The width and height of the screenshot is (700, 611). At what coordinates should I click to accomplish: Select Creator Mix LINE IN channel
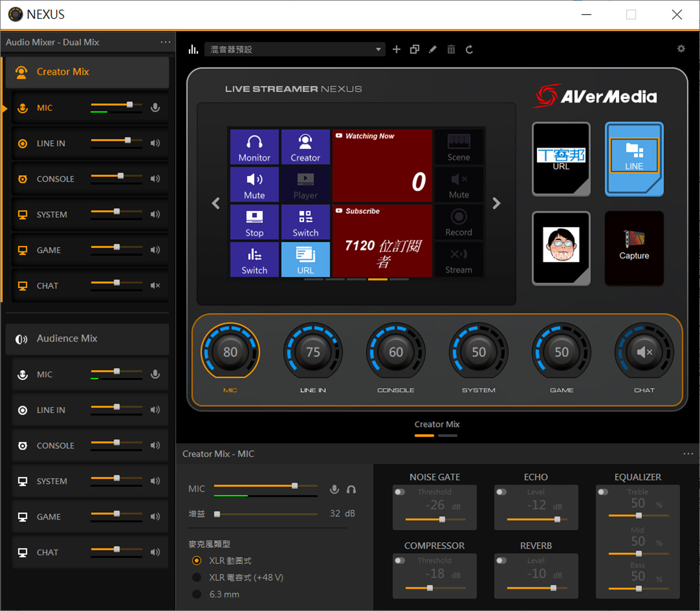tap(90, 143)
